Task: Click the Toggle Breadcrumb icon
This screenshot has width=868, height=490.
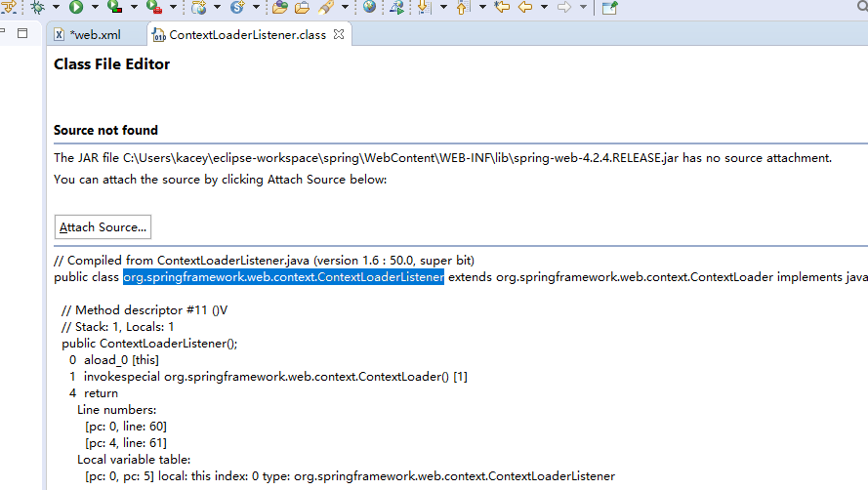Action: 396,7
